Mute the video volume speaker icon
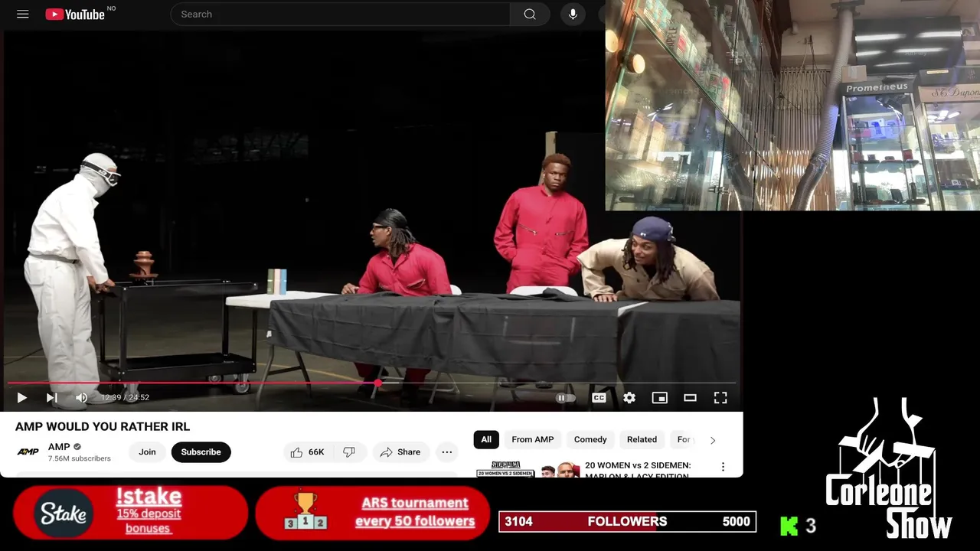This screenshot has width=980, height=551. tap(81, 398)
